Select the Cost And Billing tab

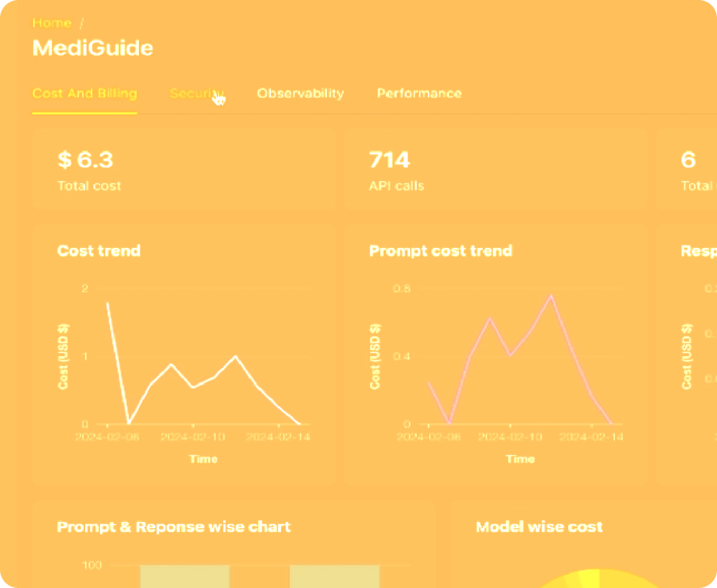tap(84, 94)
